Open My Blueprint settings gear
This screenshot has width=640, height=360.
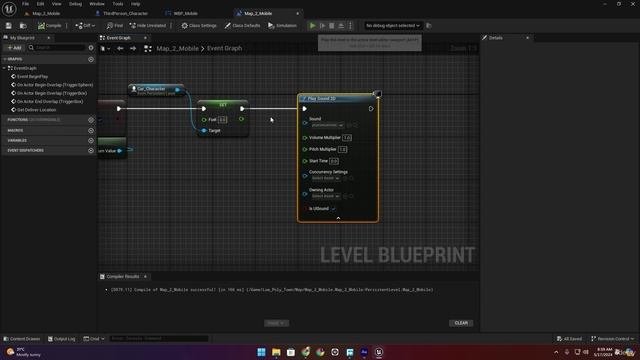(x=91, y=48)
